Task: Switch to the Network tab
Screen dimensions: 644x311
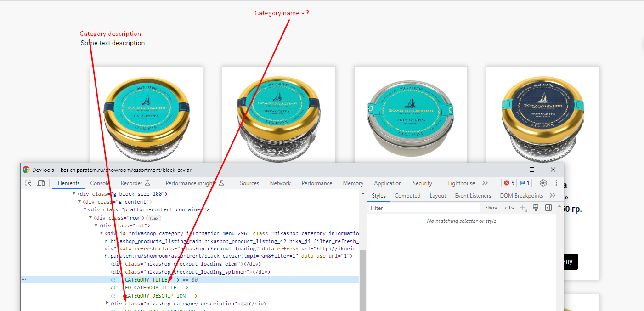Action: (280, 183)
